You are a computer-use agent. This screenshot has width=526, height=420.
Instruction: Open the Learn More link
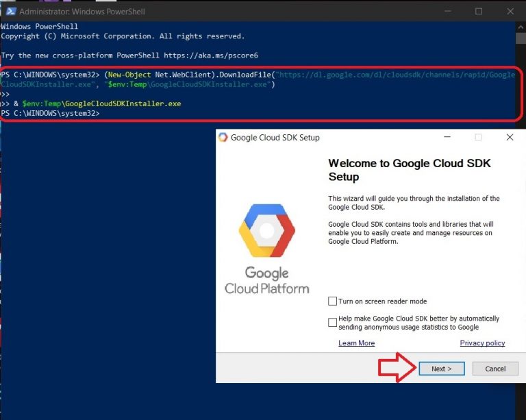click(x=356, y=343)
